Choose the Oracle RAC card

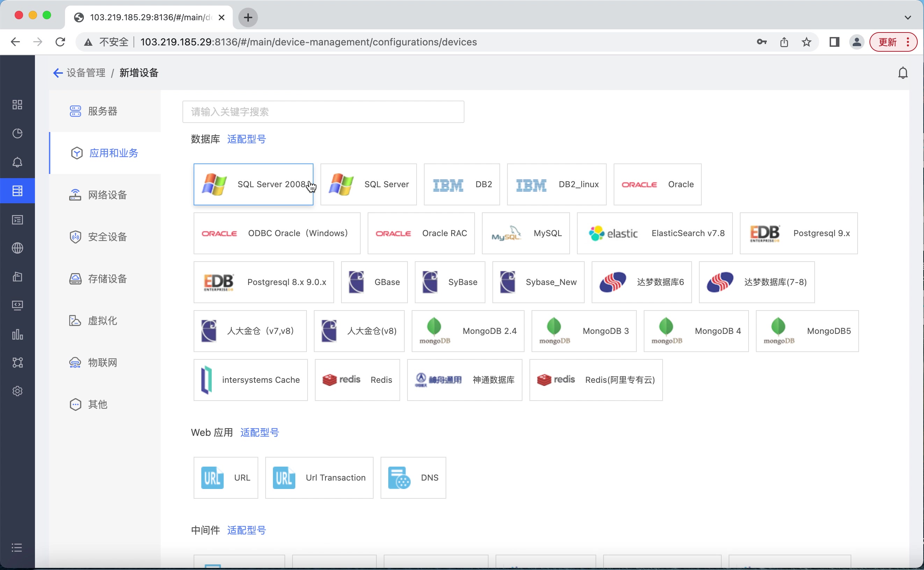[x=421, y=233]
